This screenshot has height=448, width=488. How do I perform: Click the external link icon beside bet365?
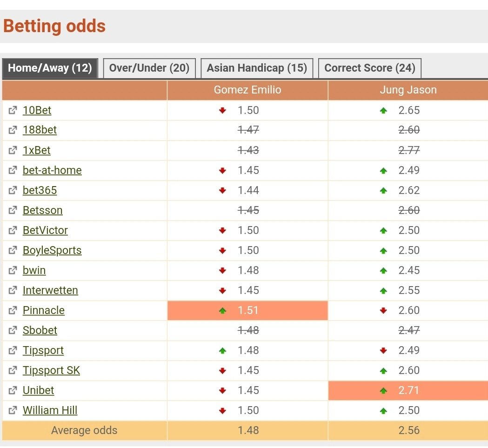(x=13, y=191)
